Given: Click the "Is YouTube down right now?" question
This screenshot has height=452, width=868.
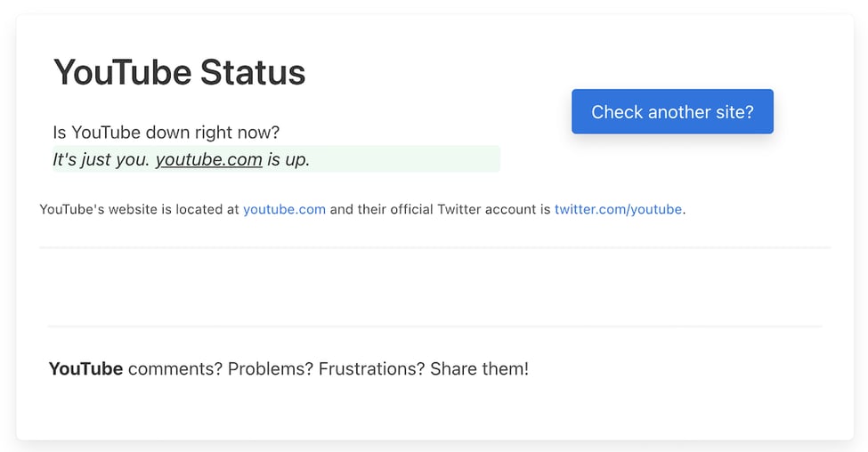Looking at the screenshot, I should [x=166, y=133].
